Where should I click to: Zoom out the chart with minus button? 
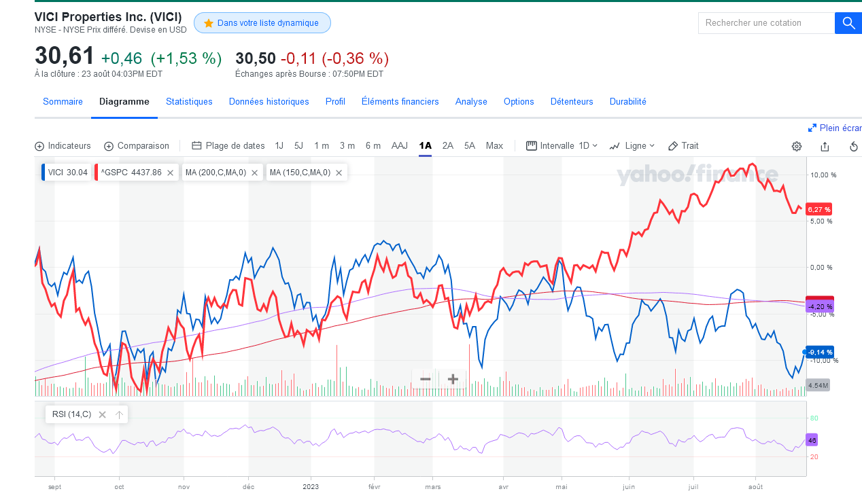tap(426, 379)
